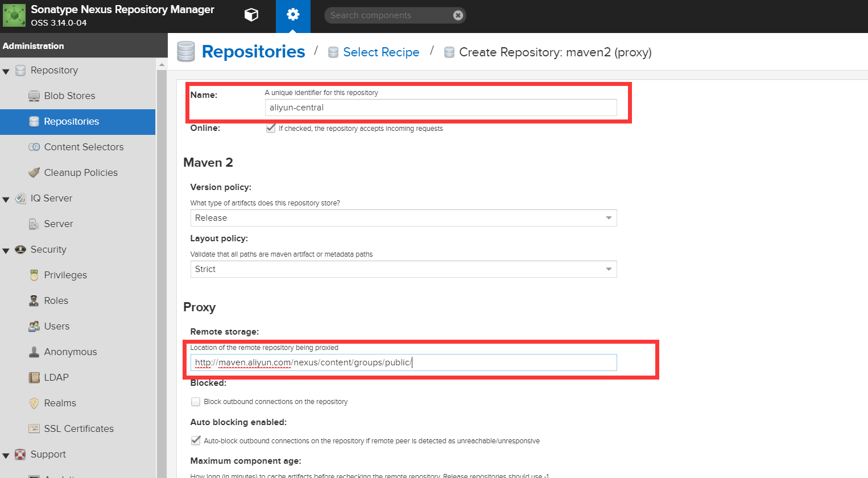The width and height of the screenshot is (868, 478).
Task: Click the Repository group label
Action: 54,70
